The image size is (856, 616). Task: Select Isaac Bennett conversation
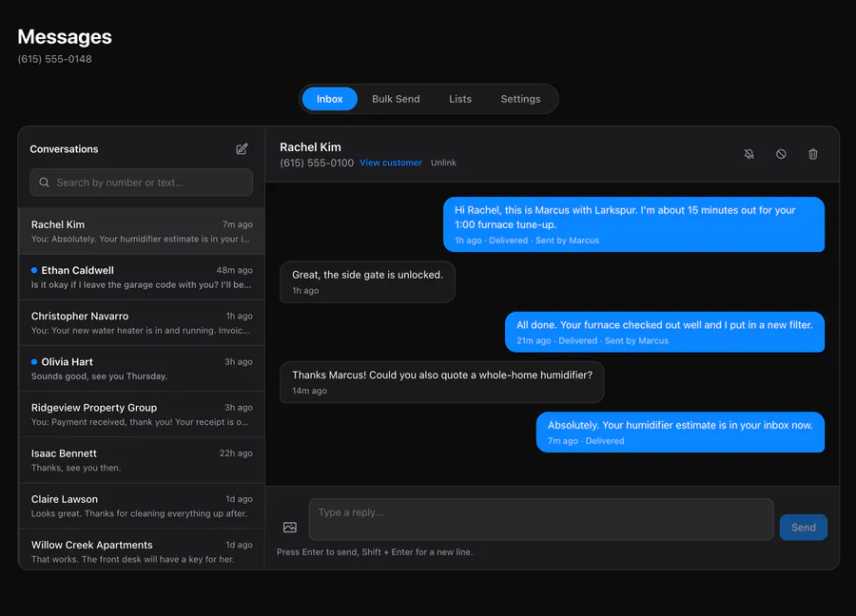pyautogui.click(x=142, y=460)
